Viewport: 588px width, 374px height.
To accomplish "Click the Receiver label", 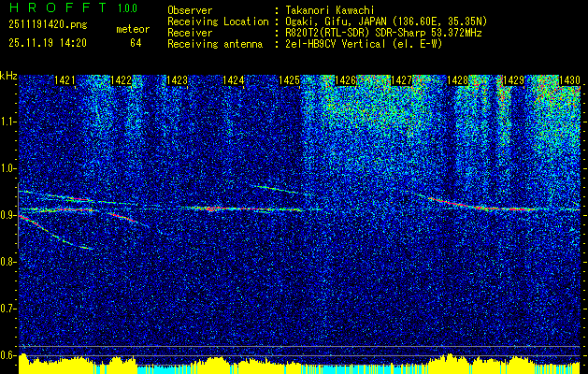I will tap(190, 33).
